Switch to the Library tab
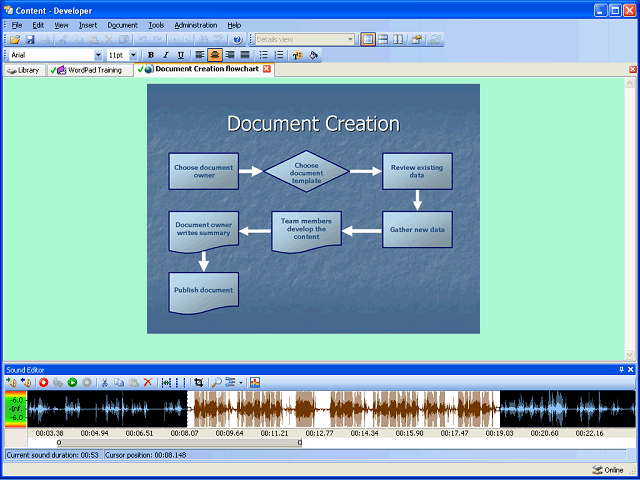 24,70
